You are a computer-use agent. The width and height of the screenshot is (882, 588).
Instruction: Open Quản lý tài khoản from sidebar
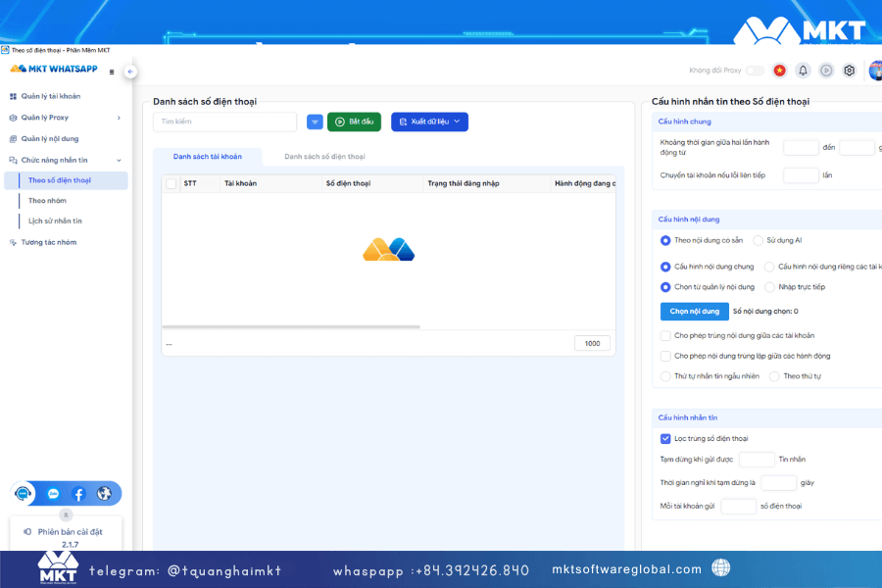(x=51, y=96)
